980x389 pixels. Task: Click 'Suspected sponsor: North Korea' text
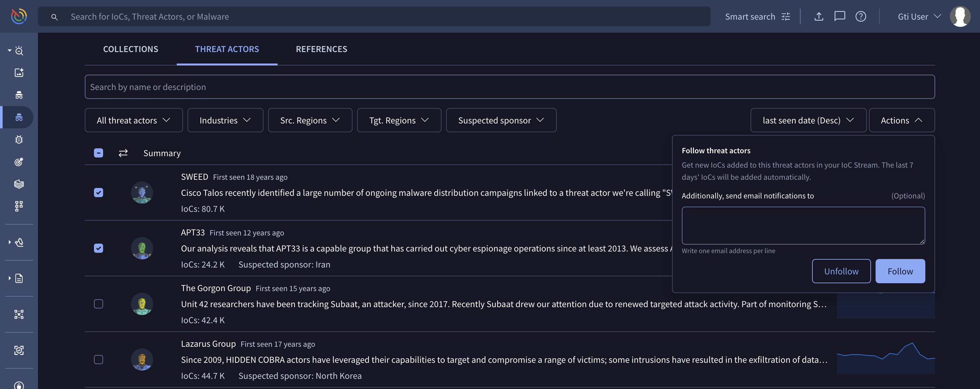pos(300,375)
